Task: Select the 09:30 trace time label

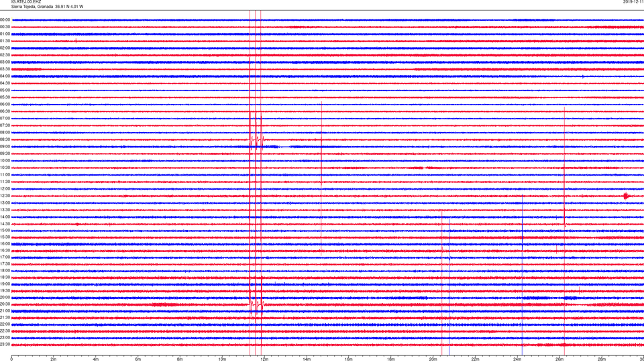Action: point(5,154)
